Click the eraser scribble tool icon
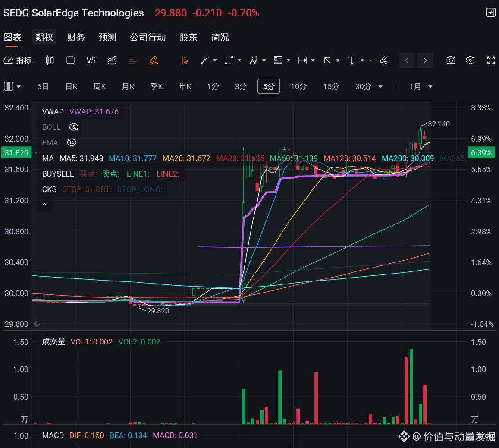 384,60
